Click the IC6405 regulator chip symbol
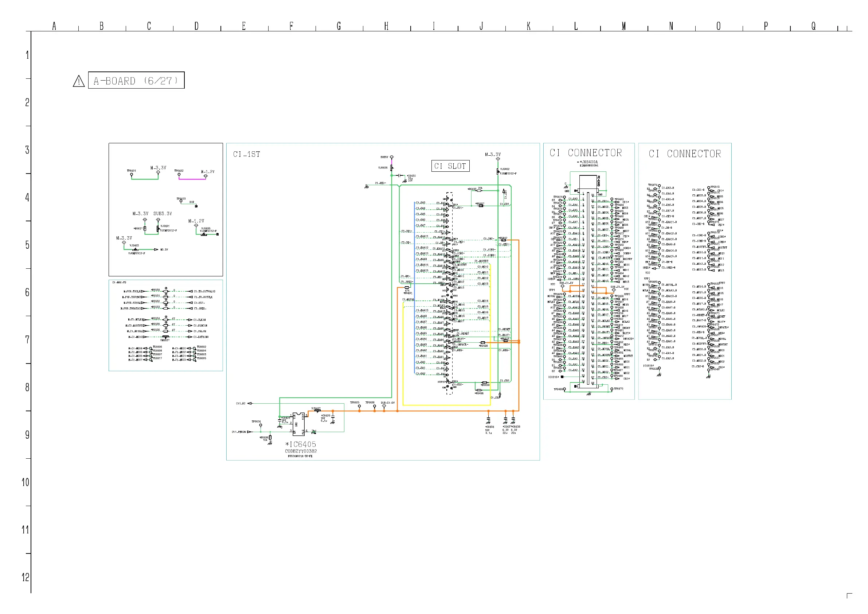The image size is (868, 614). [x=298, y=424]
